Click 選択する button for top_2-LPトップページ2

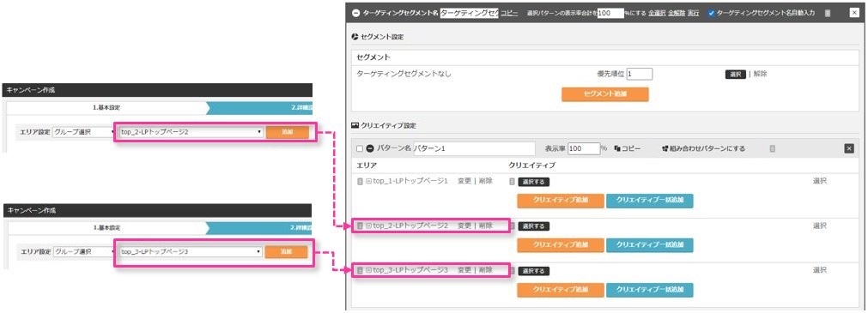click(x=534, y=226)
